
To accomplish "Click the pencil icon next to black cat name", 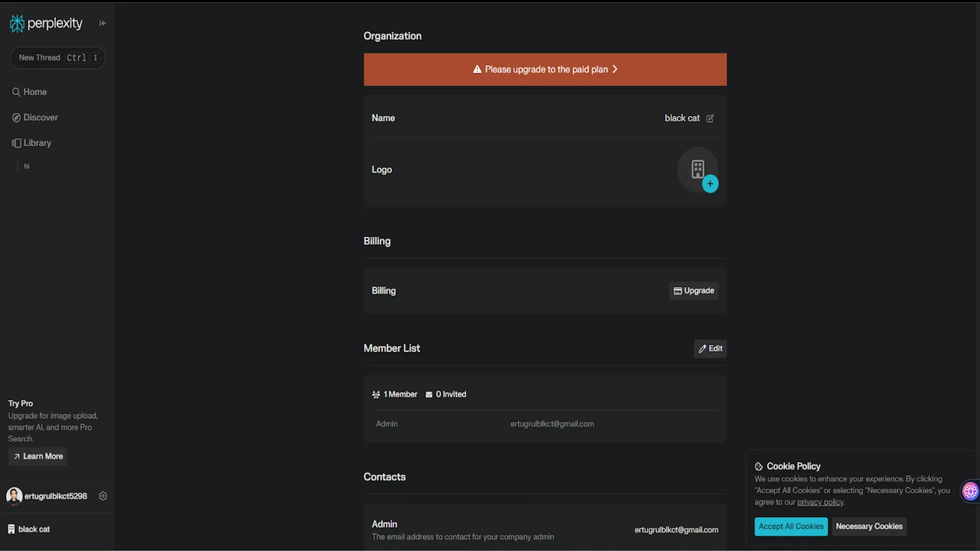I will [x=710, y=118].
